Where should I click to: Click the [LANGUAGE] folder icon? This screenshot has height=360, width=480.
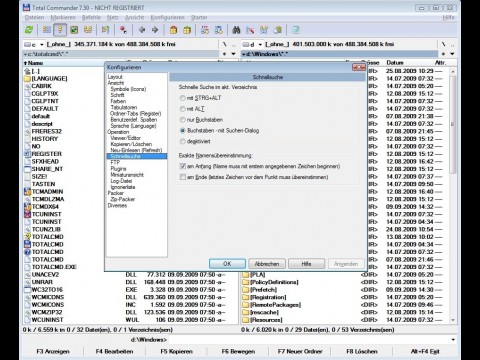pos(27,78)
